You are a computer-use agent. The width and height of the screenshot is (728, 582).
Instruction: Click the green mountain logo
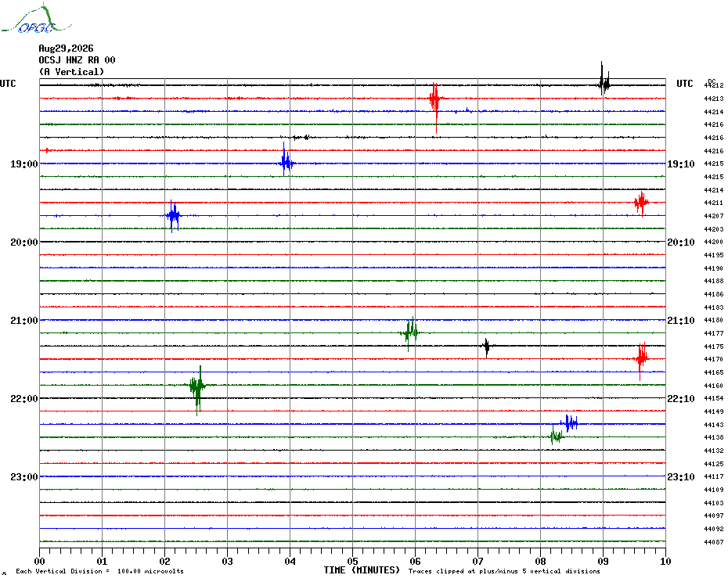37,19
